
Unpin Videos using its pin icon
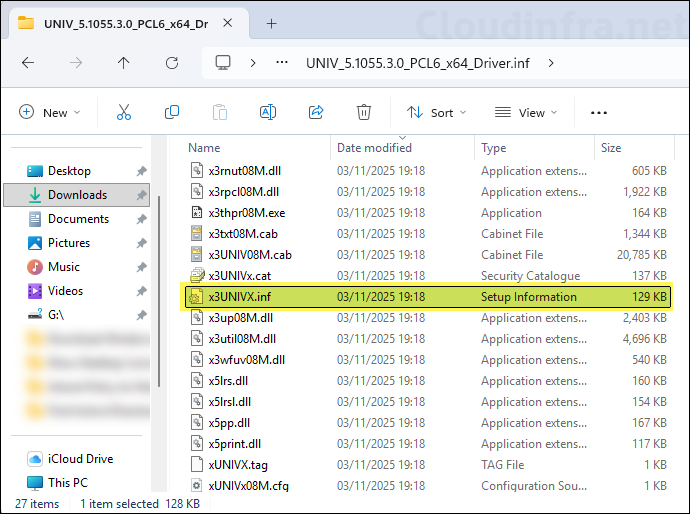click(141, 291)
